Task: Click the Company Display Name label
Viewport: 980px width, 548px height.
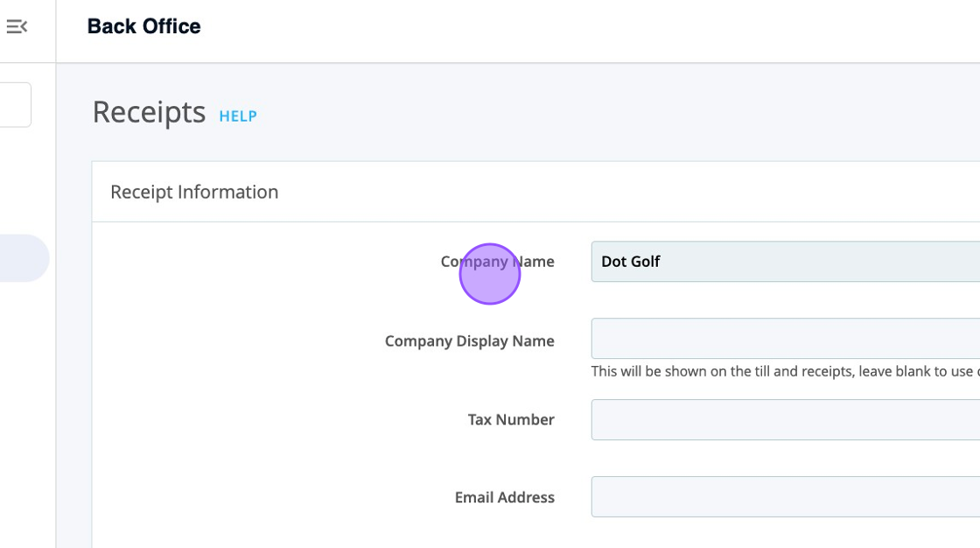Action: 469,341
